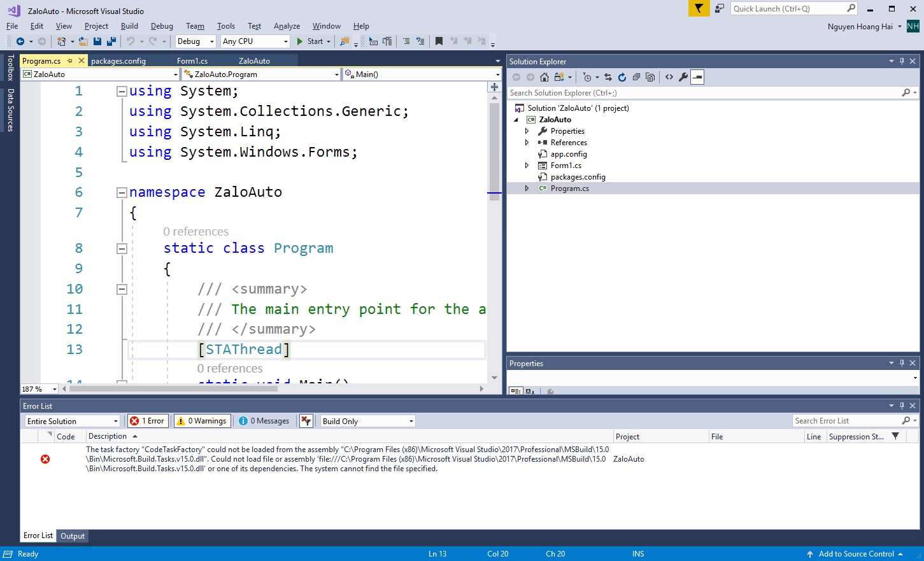
Task: Click Collapse All in Solution Explorer toolbar
Action: pos(636,77)
